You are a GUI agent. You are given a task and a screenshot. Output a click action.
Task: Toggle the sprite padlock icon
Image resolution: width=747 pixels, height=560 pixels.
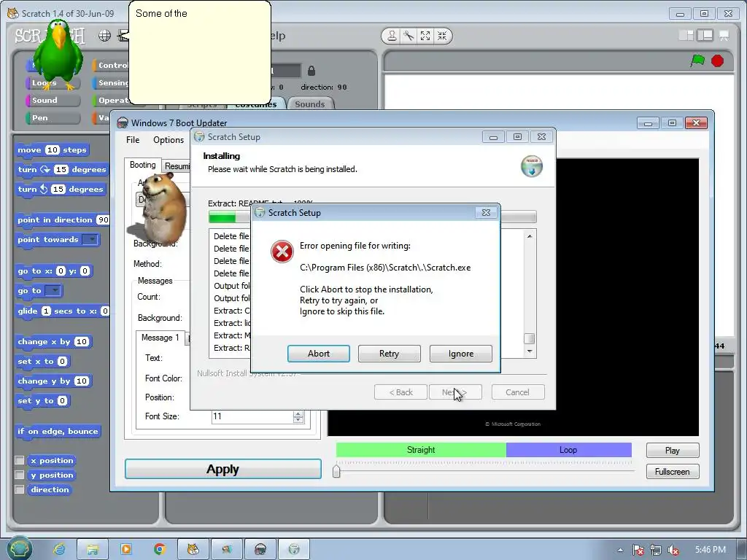(311, 71)
